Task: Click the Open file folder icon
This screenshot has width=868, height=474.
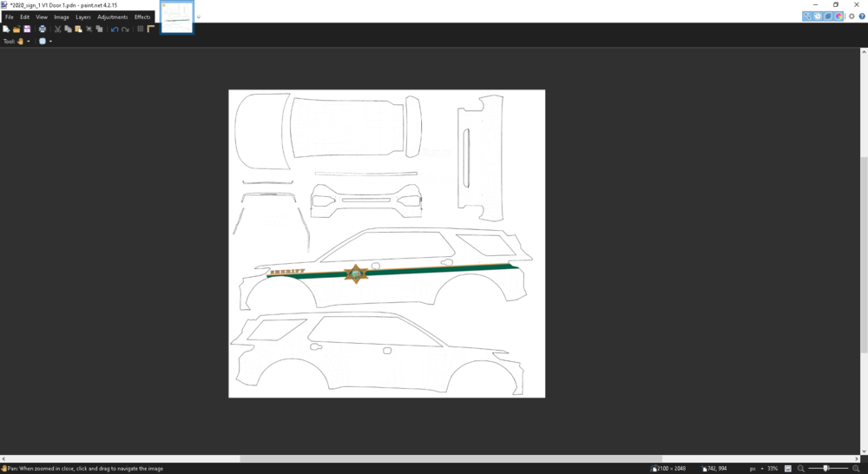Action: click(16, 29)
